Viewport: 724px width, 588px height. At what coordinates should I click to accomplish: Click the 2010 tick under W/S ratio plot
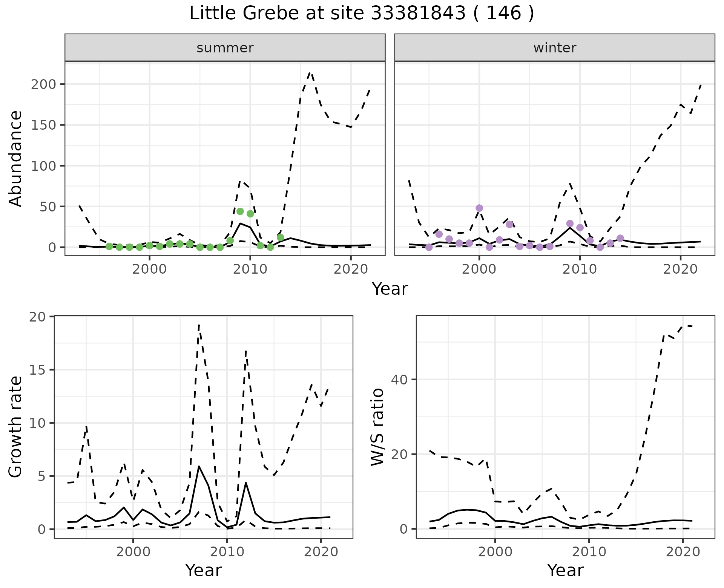pyautogui.click(x=589, y=552)
